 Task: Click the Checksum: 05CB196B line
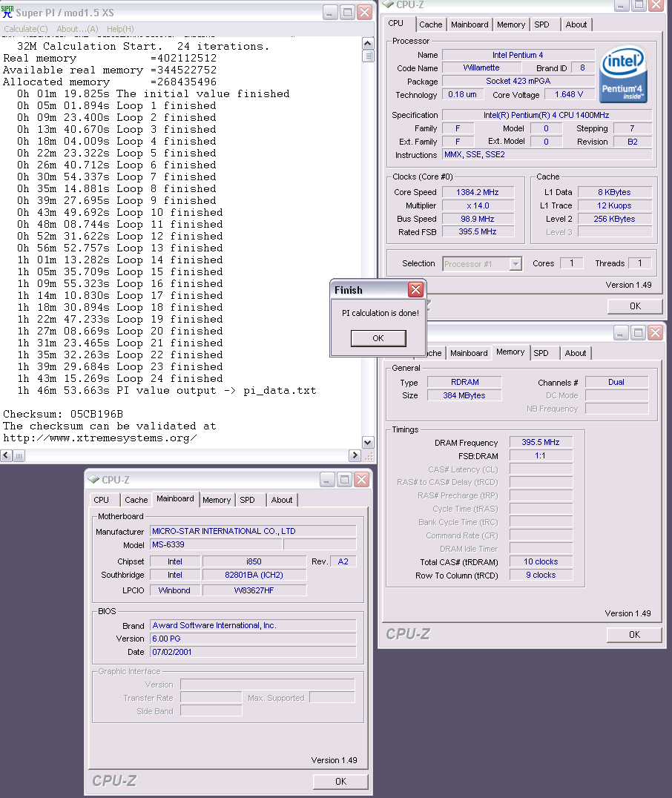pyautogui.click(x=63, y=415)
